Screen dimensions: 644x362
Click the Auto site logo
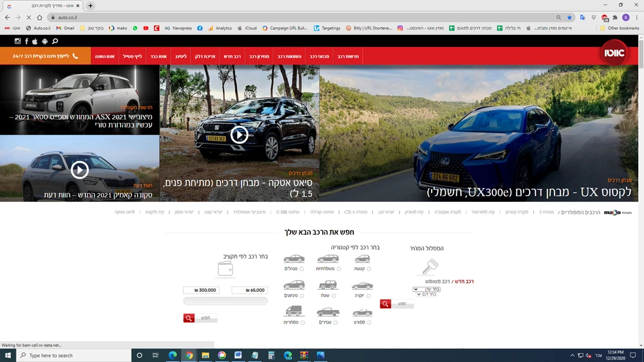[614, 53]
